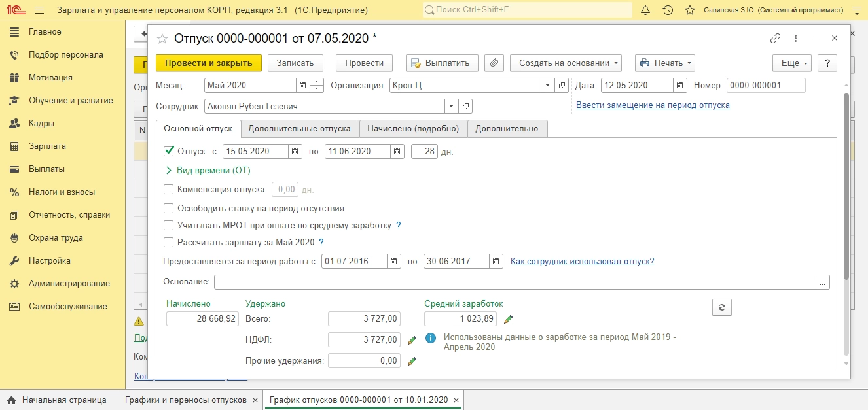Close the График отпусков 0000-000001 tab
868x410 pixels.
click(456, 400)
